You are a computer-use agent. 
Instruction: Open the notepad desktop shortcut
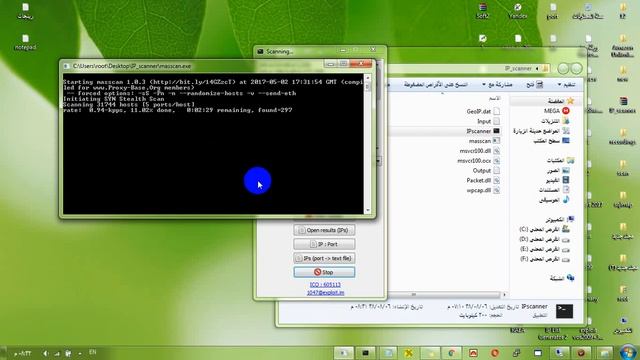point(25,42)
